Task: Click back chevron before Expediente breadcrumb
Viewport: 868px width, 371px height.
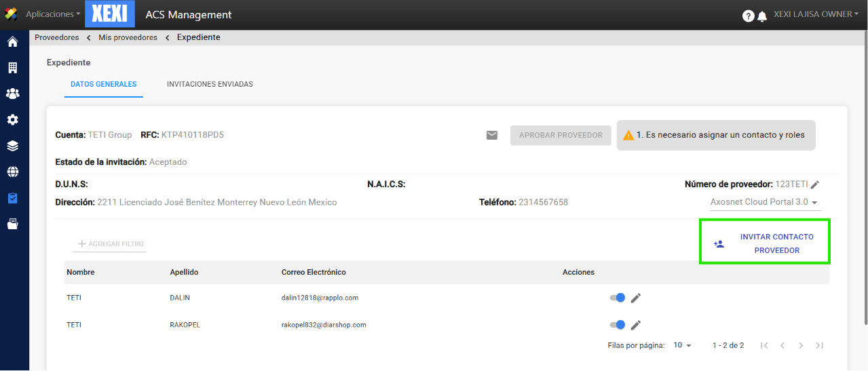Action: click(168, 37)
